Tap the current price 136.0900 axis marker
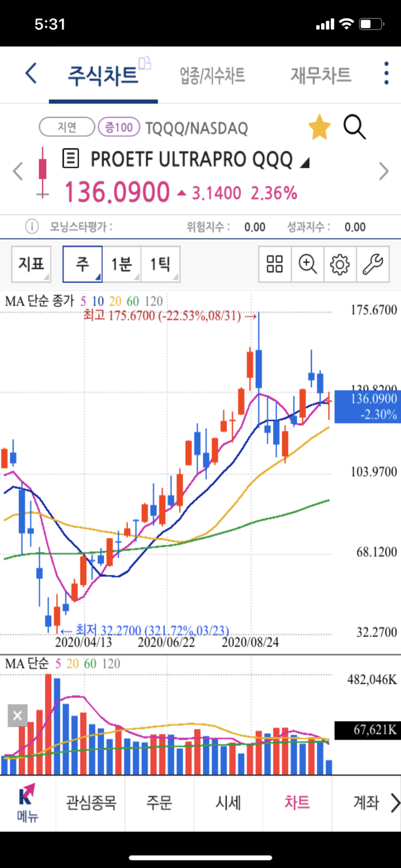 (x=367, y=406)
